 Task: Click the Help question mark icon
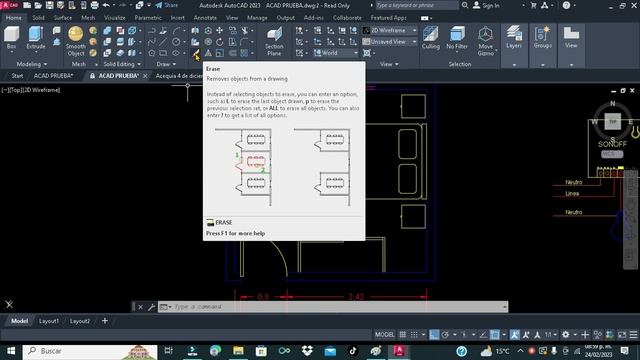(566, 5)
